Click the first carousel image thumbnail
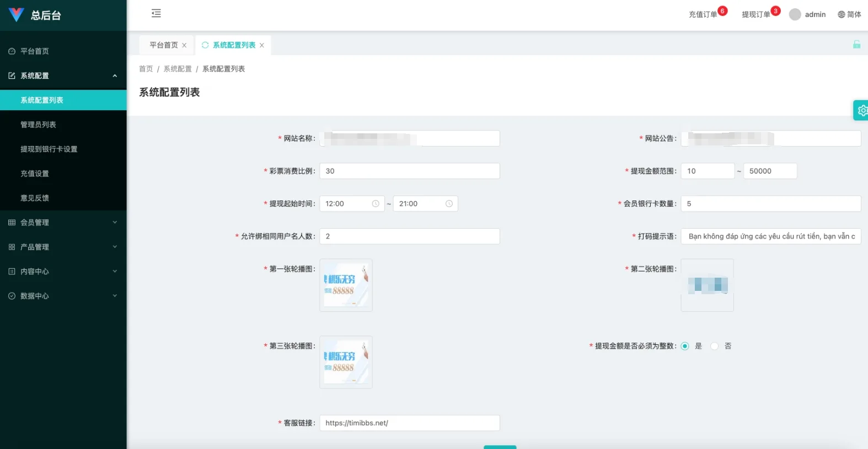 (346, 285)
